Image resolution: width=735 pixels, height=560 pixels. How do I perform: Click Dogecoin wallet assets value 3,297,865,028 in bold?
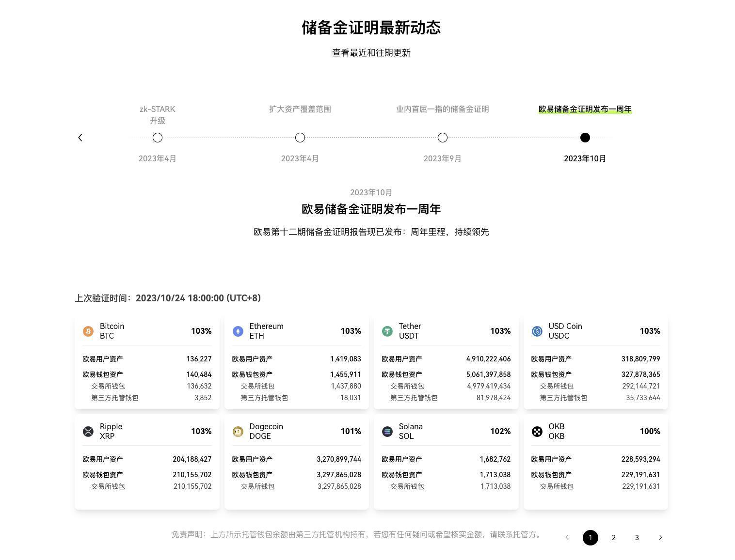tap(339, 475)
